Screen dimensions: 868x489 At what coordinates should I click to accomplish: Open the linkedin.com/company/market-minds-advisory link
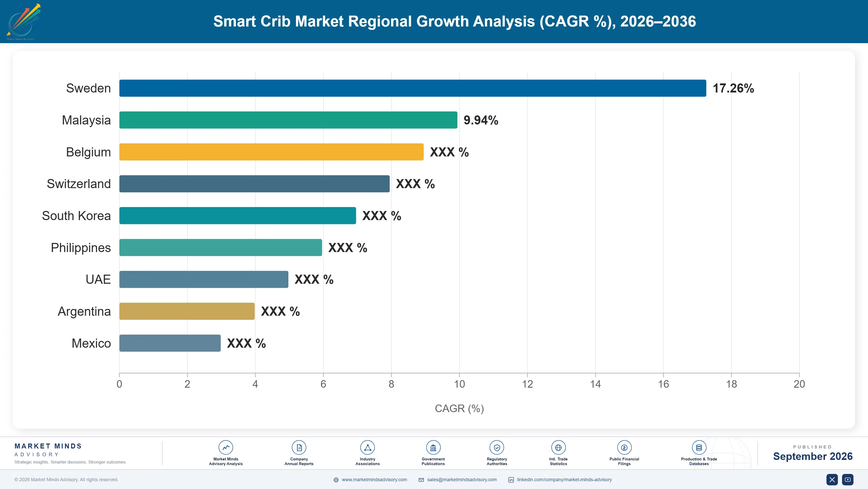[x=564, y=480]
